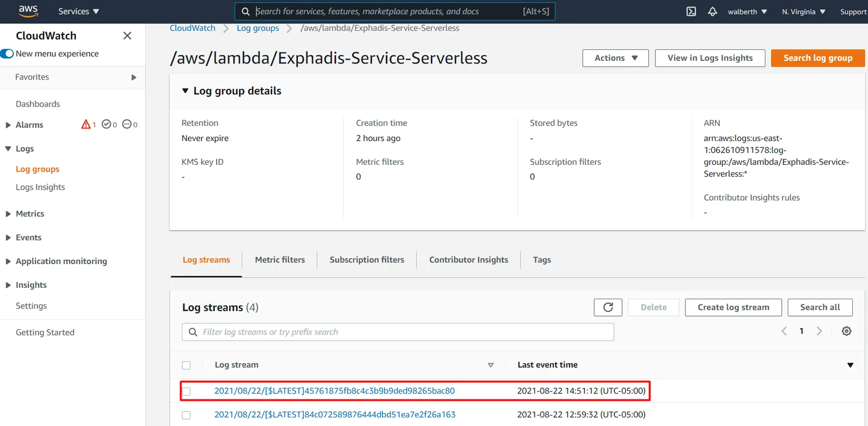Open Log groups breadcrumb link
The height and width of the screenshot is (426, 868).
click(x=258, y=28)
